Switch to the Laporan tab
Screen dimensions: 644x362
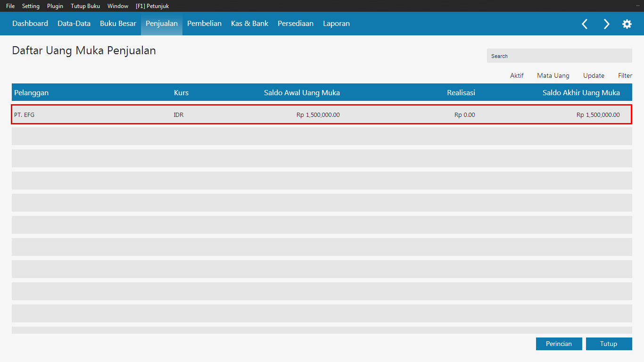[x=336, y=24]
